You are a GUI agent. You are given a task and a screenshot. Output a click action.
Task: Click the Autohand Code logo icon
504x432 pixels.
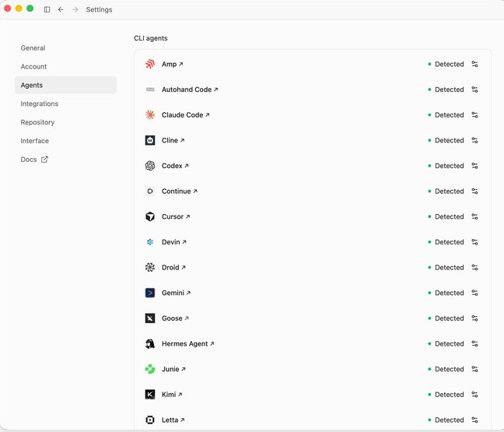coord(150,90)
